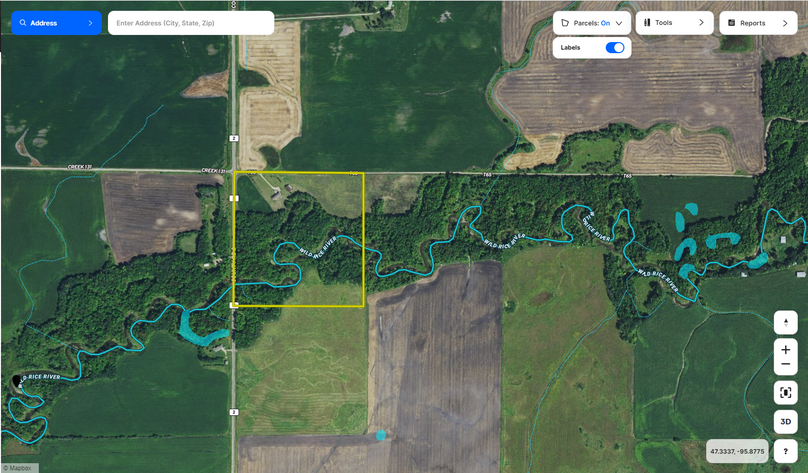The image size is (808, 473).
Task: Turn off the Labels toggle switch
Action: pyautogui.click(x=615, y=47)
